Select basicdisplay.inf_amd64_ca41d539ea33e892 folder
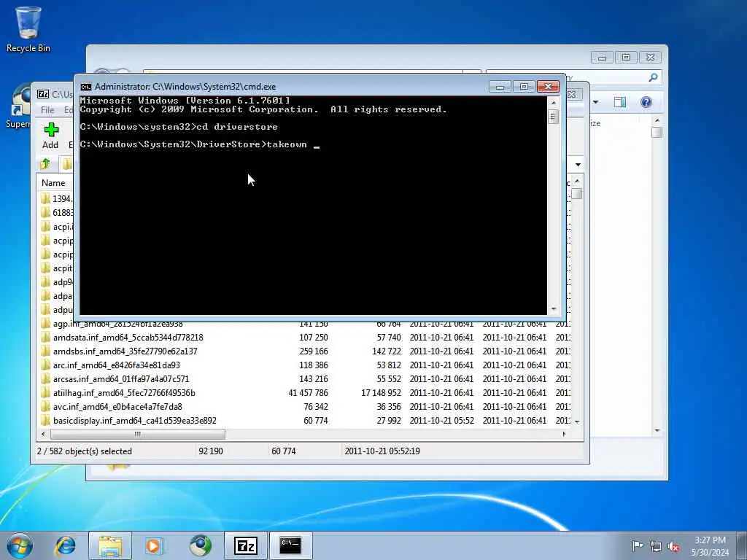Viewport: 747px width, 560px height. click(x=135, y=421)
